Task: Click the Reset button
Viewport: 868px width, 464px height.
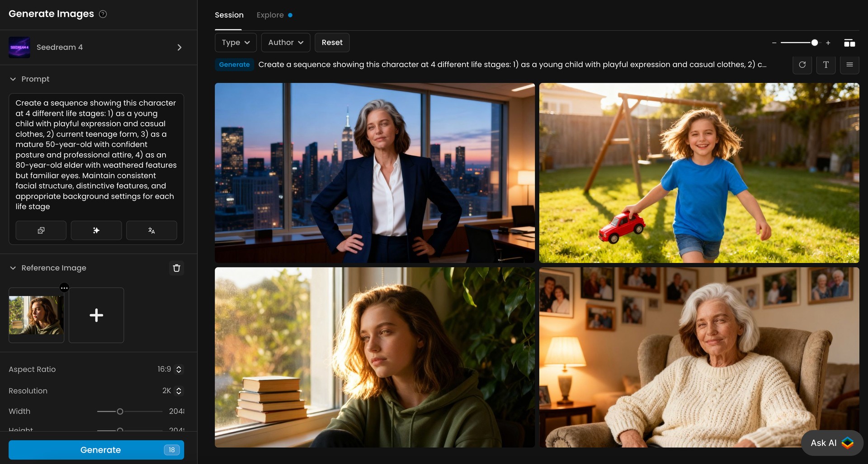Action: (332, 42)
